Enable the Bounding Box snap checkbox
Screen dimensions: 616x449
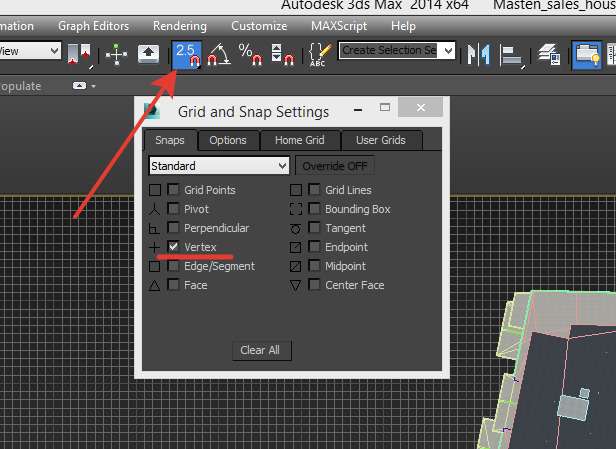[314, 209]
